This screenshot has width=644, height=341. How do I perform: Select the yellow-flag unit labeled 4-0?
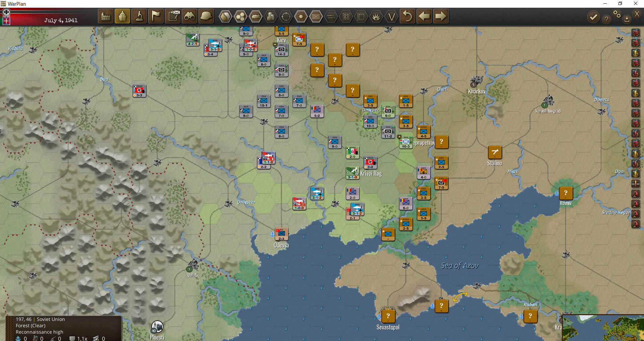[x=424, y=173]
